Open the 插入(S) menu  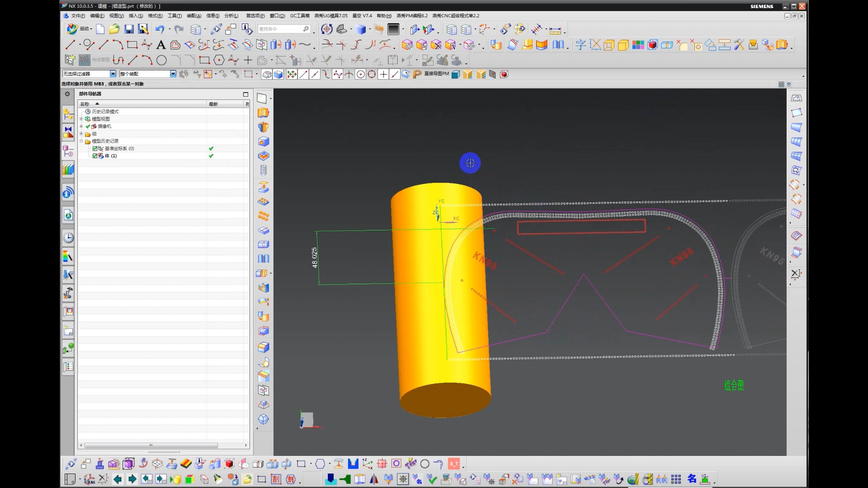[x=136, y=16]
